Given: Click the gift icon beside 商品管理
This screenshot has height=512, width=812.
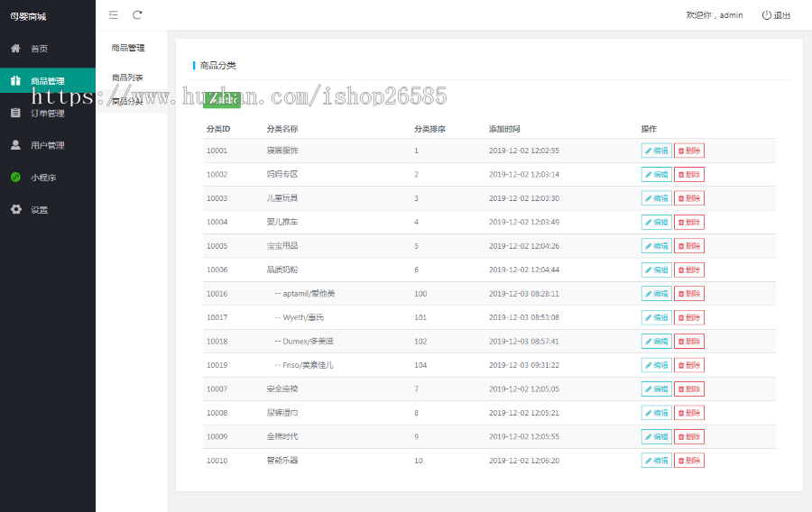Looking at the screenshot, I should (x=15, y=81).
